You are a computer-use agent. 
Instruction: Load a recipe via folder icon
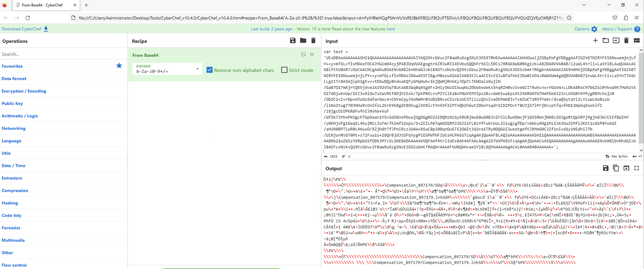point(303,41)
